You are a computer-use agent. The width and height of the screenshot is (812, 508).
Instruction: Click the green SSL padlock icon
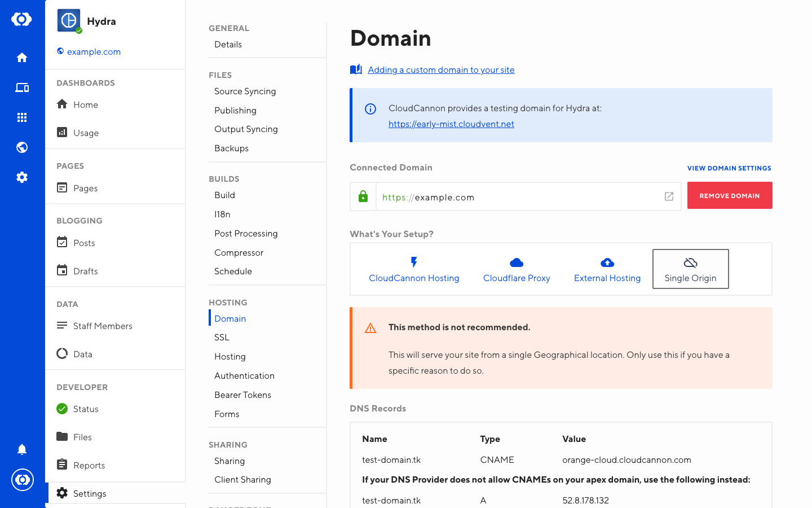point(363,196)
